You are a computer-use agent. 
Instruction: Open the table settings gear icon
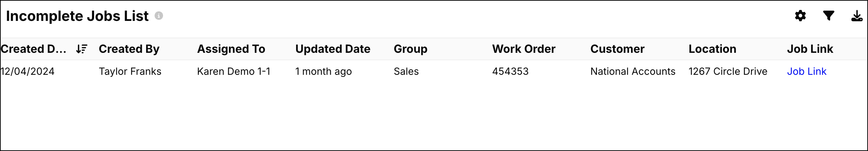pyautogui.click(x=800, y=16)
